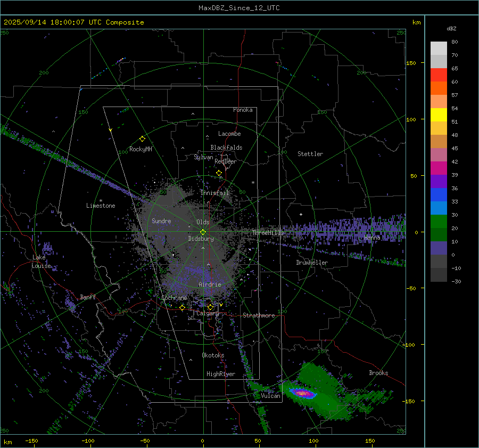The width and height of the screenshot is (479, 448).
Task: Click the white plus marker southwest of Stettler
Action: pos(301,214)
